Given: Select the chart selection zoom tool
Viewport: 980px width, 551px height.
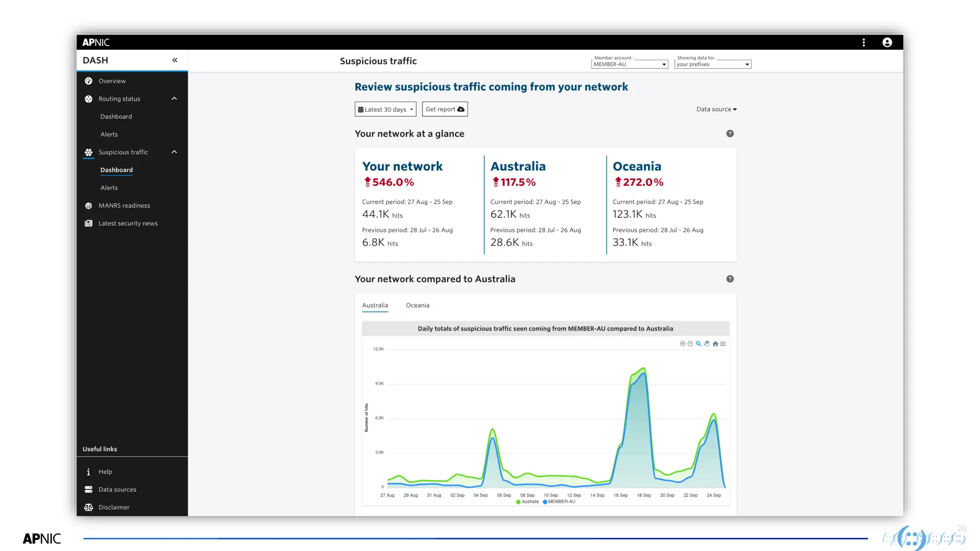Looking at the screenshot, I should [699, 344].
